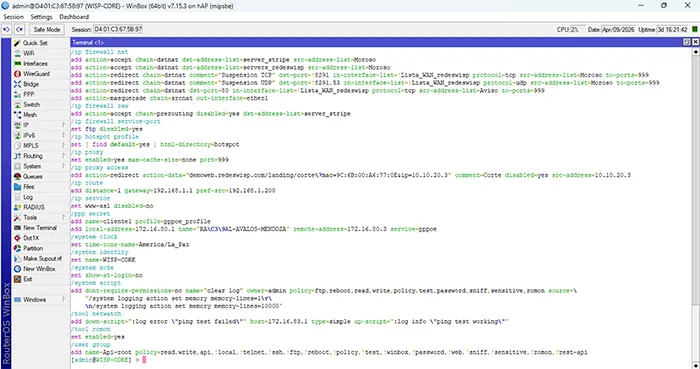The width and height of the screenshot is (700, 369).
Task: Click the Redo arrow in toolbar
Action: (19, 29)
